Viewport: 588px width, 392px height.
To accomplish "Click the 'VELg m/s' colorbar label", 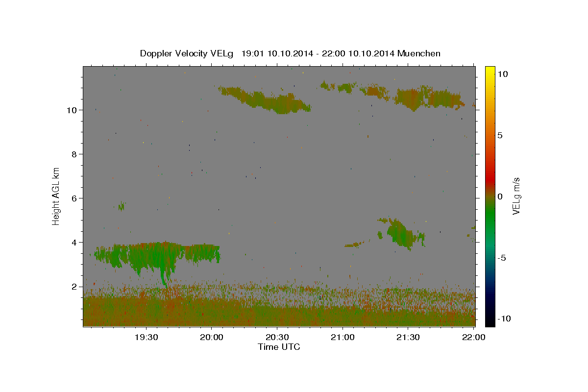I will 516,196.
